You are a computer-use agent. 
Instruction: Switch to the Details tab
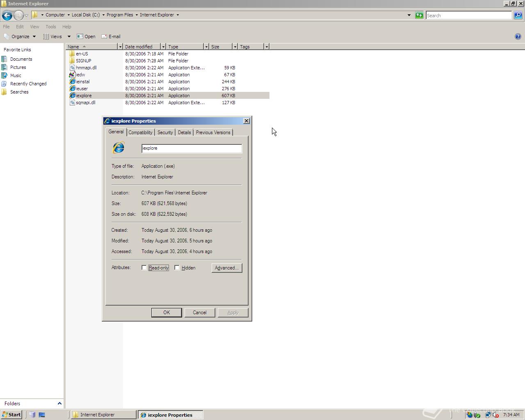point(184,132)
